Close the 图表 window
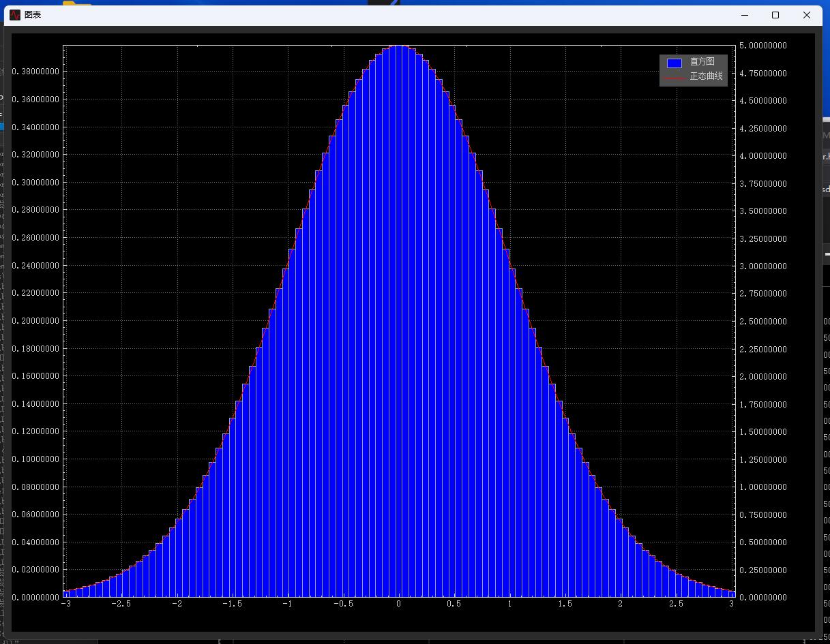The width and height of the screenshot is (830, 644). tap(807, 15)
